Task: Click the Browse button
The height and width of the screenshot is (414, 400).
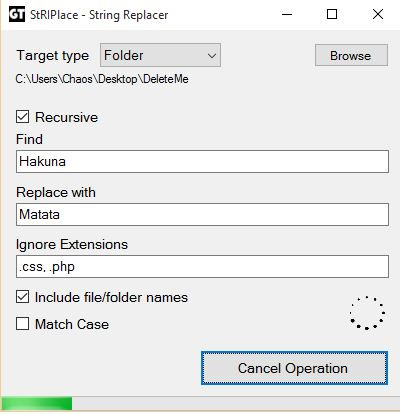Action: point(351,55)
